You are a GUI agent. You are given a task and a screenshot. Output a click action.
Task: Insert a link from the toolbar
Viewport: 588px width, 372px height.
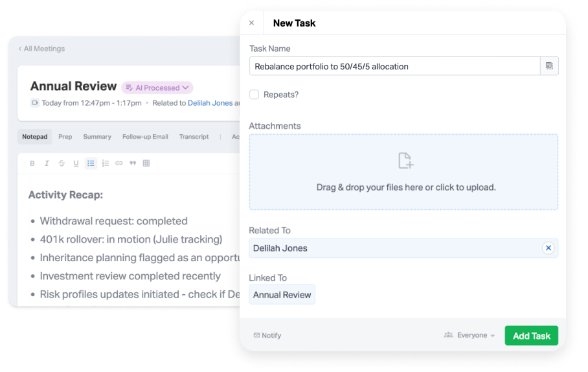coord(119,163)
